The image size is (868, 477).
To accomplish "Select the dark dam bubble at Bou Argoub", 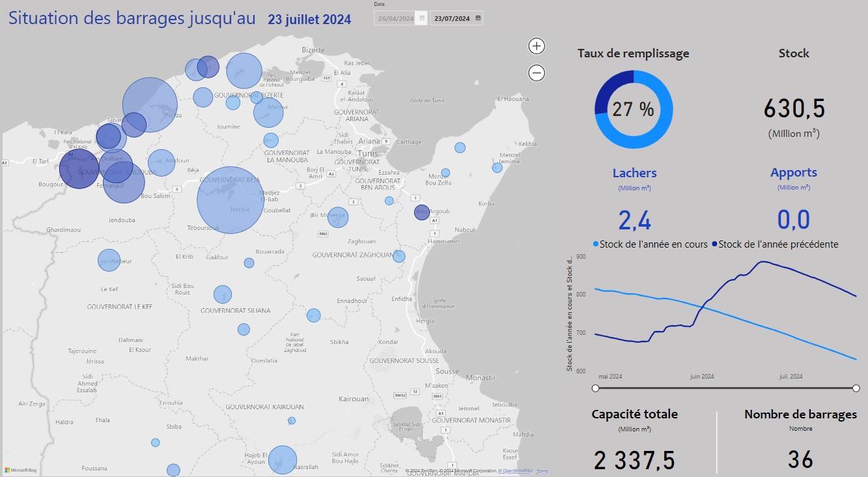I will [x=422, y=212].
